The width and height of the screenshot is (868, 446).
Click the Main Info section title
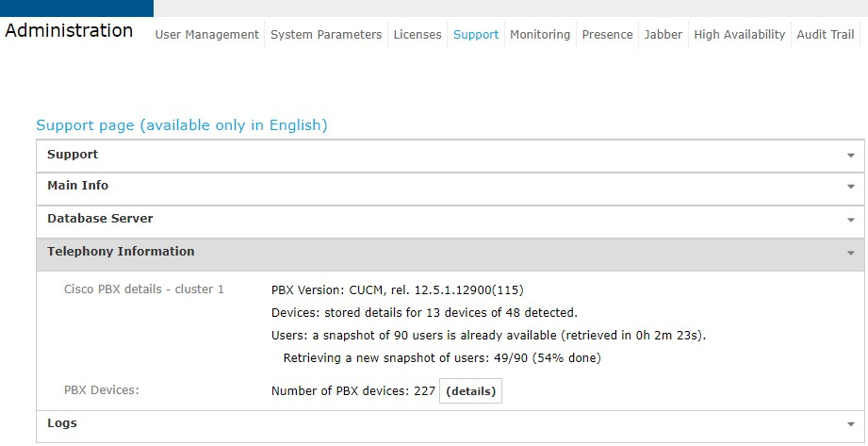tap(77, 187)
